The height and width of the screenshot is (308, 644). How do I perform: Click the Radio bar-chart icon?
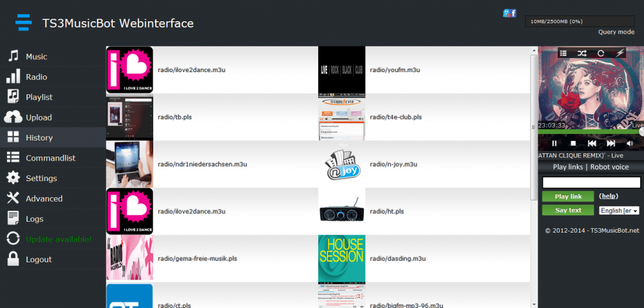point(13,76)
